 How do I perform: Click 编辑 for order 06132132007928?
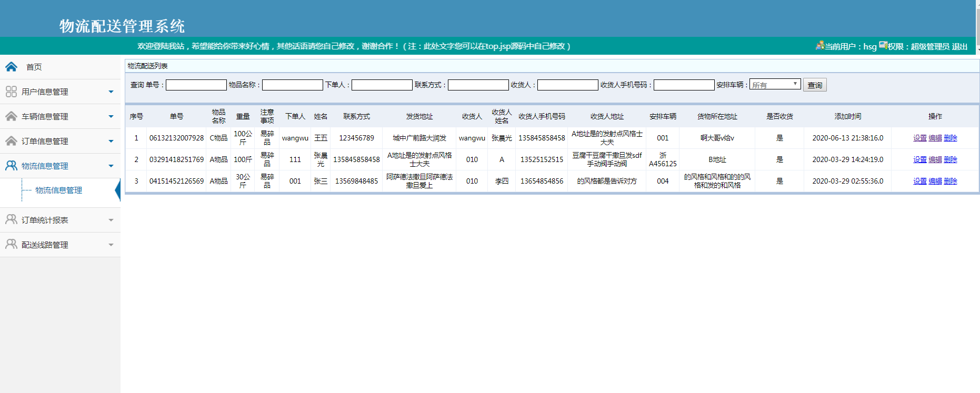click(935, 138)
